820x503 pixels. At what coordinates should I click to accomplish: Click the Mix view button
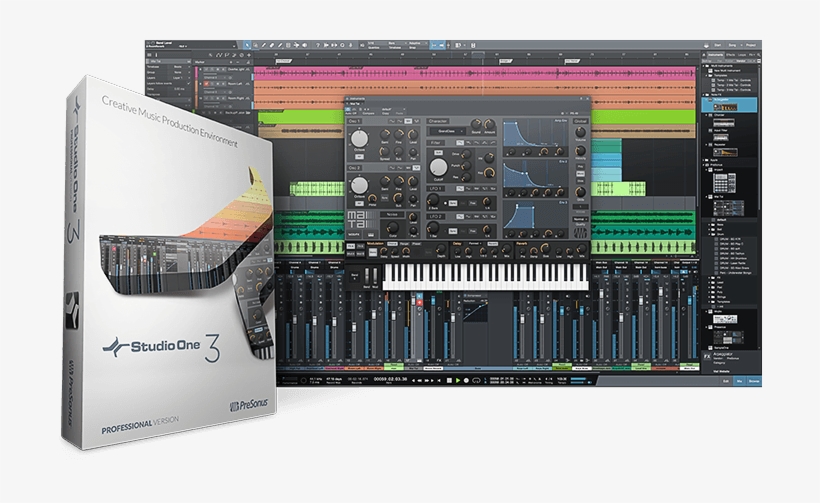739,381
